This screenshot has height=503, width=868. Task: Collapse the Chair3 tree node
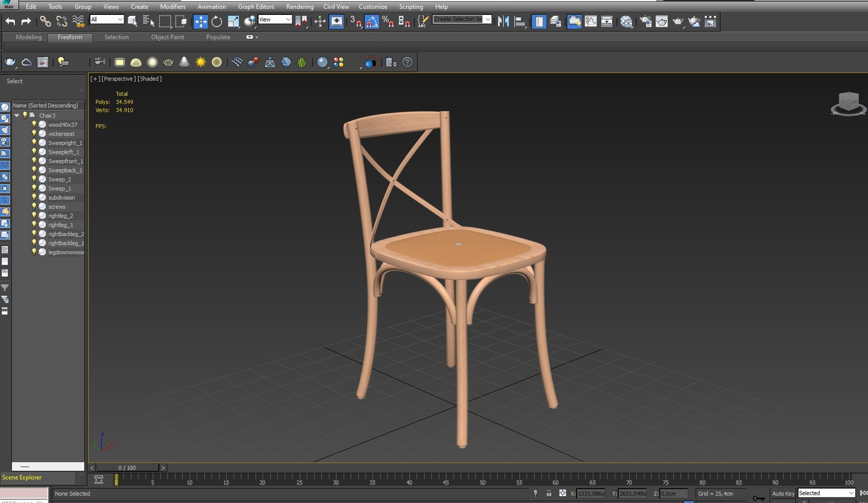coord(17,116)
